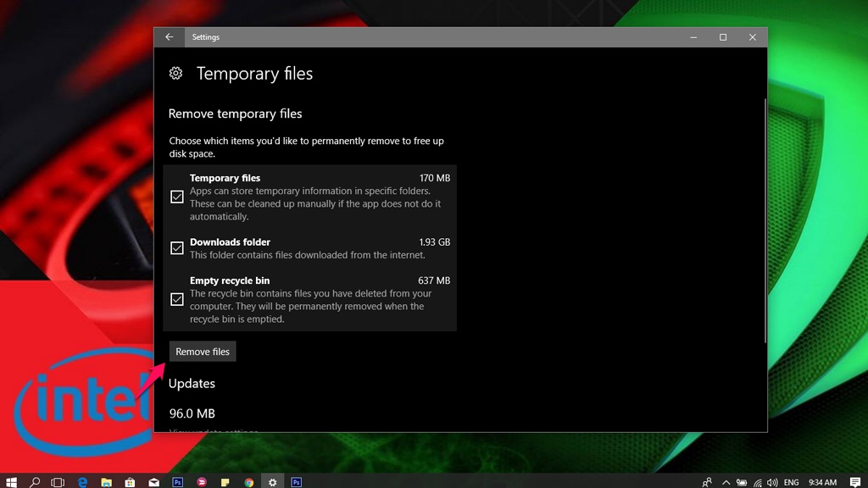Click the active Settings gear taskbar icon
This screenshot has width=868, height=488.
pyautogui.click(x=272, y=482)
